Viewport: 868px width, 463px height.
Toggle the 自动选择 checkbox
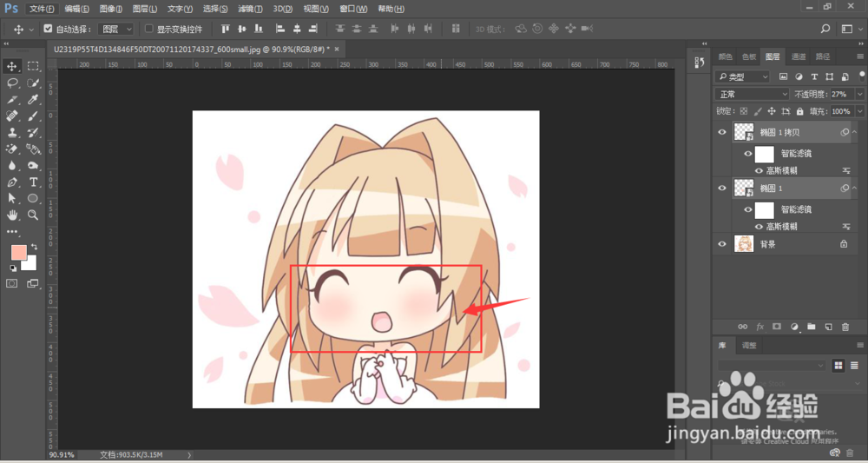[x=48, y=29]
